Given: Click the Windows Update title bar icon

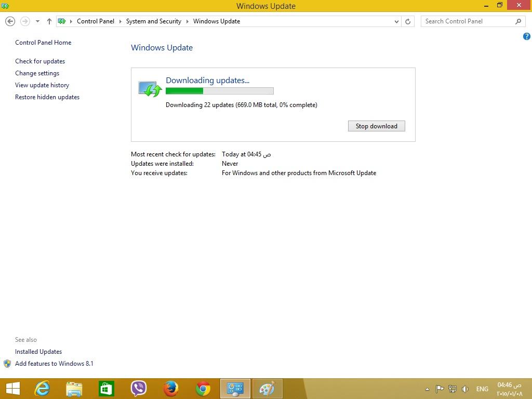Looking at the screenshot, I should coord(5,6).
